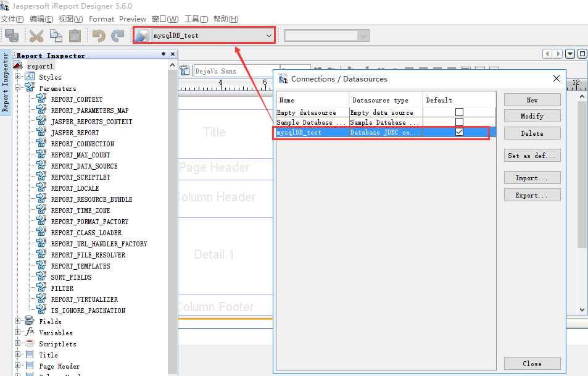This screenshot has height=376, width=588.
Task: Click the Set as default button
Action: [532, 156]
